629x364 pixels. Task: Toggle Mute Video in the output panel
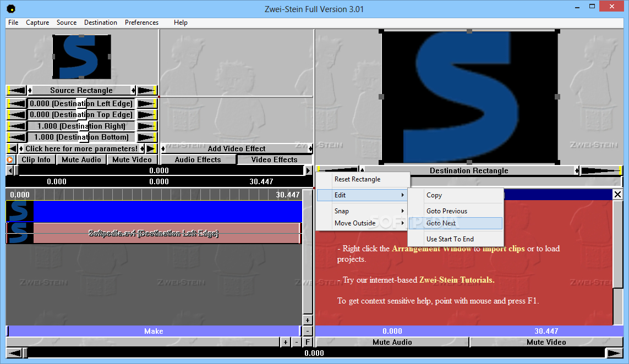coord(546,342)
